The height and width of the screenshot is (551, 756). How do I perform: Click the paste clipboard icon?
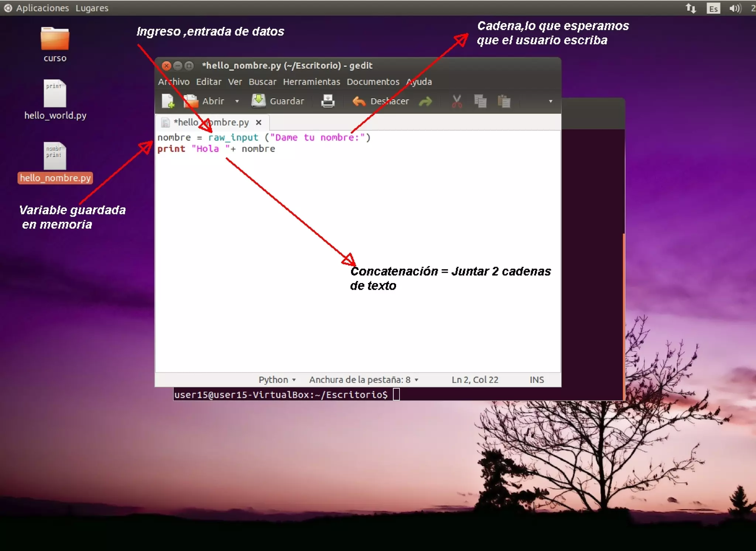click(504, 101)
